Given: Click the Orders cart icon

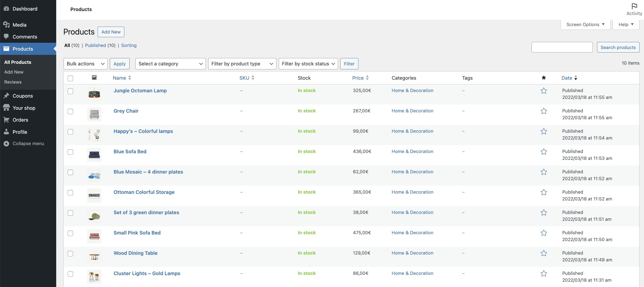Looking at the screenshot, I should pyautogui.click(x=6, y=120).
